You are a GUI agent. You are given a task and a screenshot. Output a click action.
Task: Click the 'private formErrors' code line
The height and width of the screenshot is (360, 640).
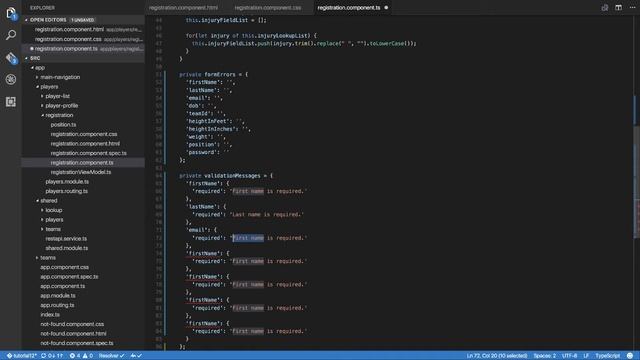tap(213, 74)
